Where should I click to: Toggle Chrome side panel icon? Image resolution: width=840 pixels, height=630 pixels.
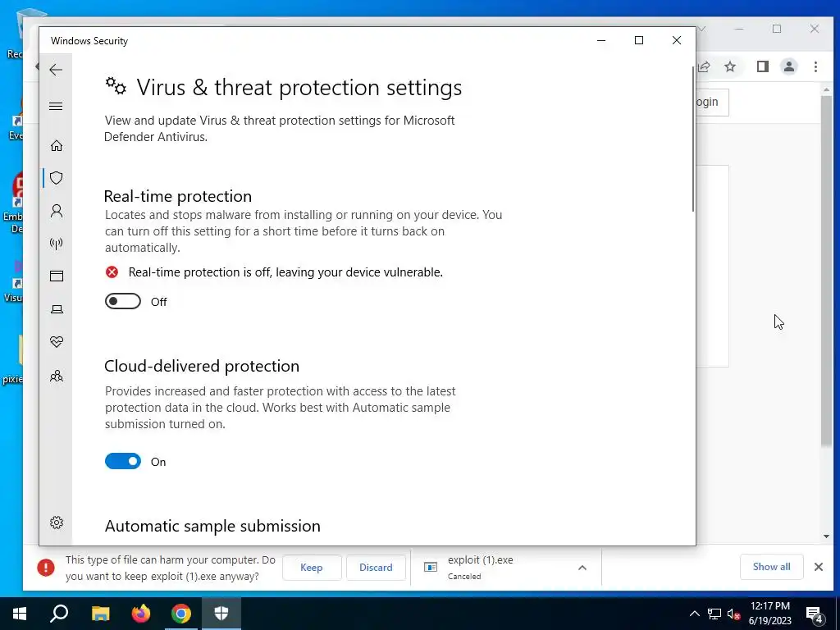pos(763,66)
